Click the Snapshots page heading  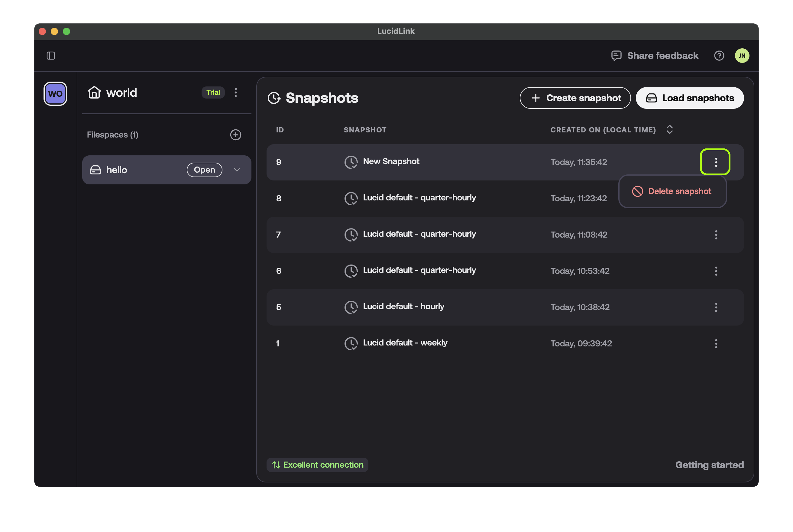pyautogui.click(x=322, y=98)
